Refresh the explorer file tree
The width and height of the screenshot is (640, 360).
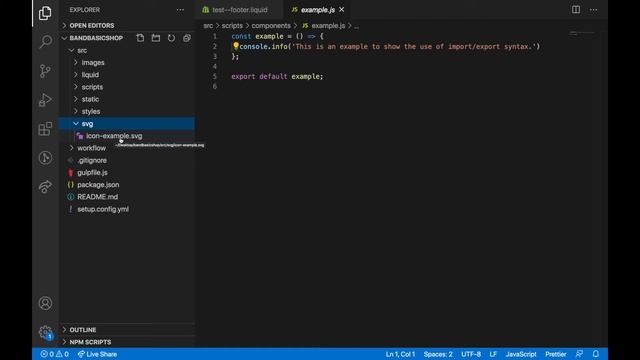click(171, 38)
